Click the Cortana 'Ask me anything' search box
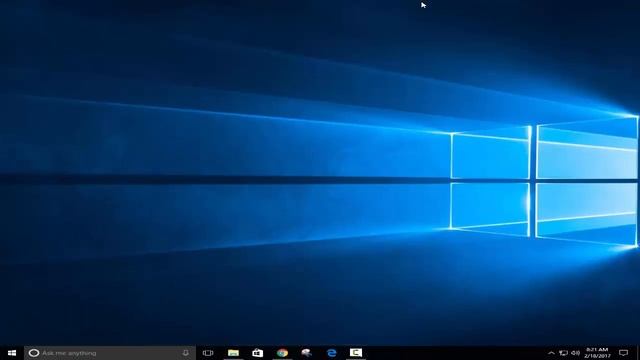Viewport: 640px width, 360px height. pos(110,353)
